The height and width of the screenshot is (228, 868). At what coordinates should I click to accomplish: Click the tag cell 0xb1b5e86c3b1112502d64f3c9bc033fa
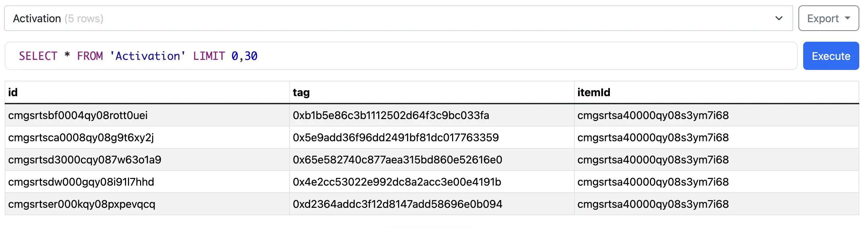click(391, 115)
